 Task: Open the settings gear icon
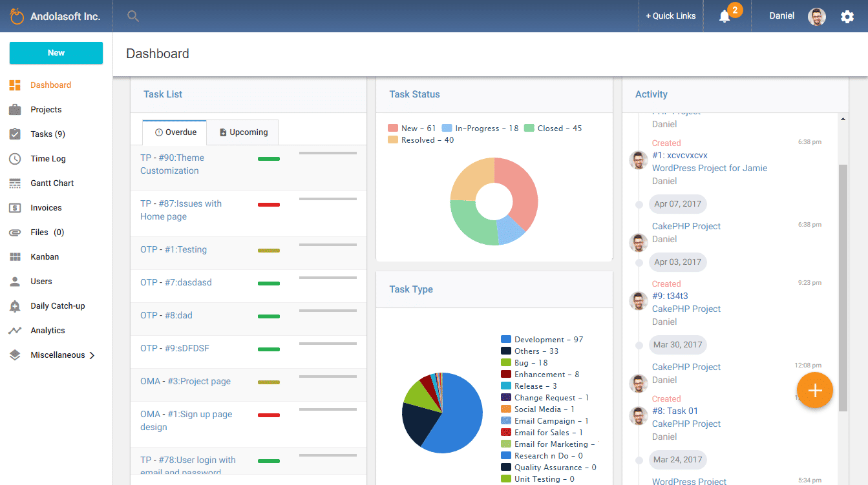pyautogui.click(x=847, y=17)
